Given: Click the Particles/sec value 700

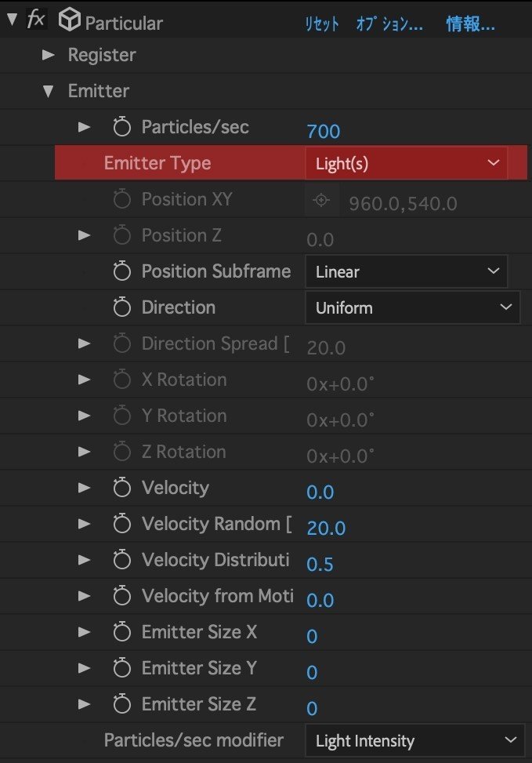Looking at the screenshot, I should pos(324,132).
